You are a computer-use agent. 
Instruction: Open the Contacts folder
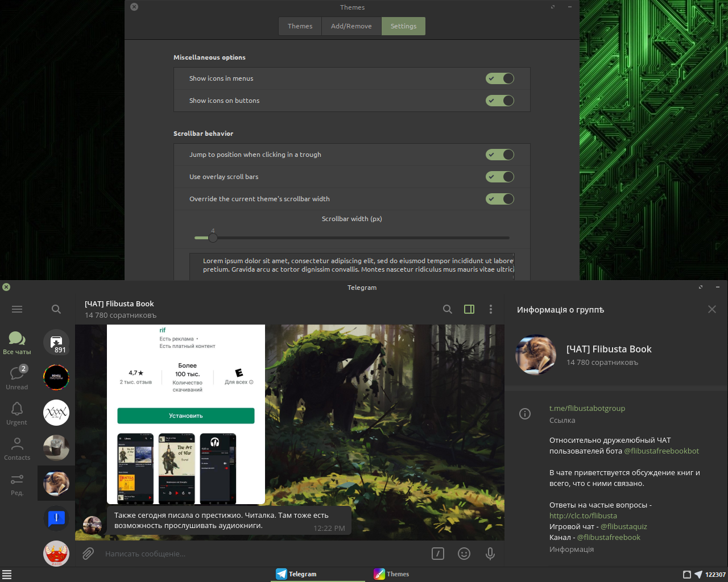17,448
